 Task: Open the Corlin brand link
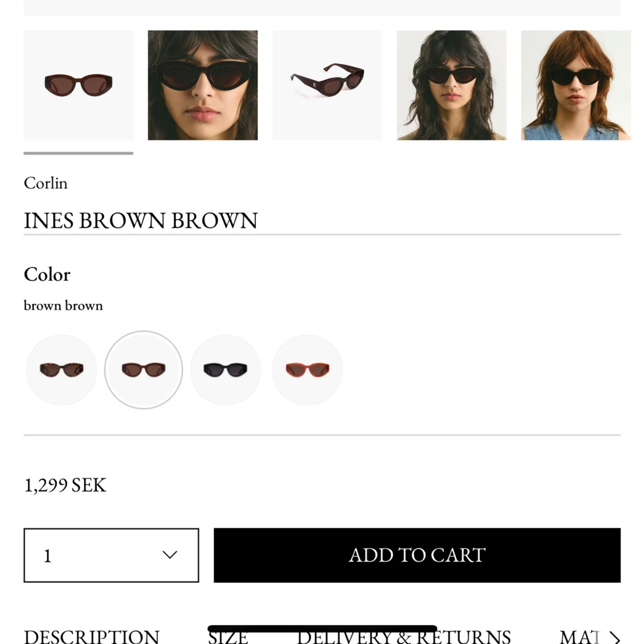(x=46, y=183)
